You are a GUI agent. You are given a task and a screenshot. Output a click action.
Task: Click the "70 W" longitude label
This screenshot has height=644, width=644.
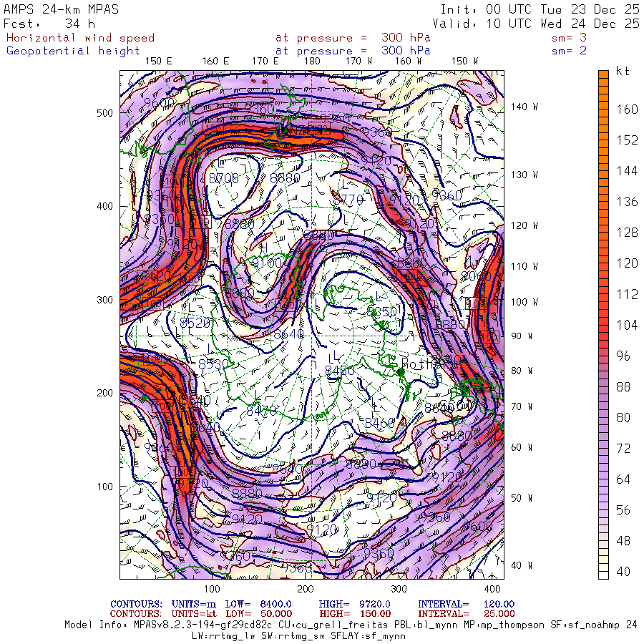[x=522, y=406]
